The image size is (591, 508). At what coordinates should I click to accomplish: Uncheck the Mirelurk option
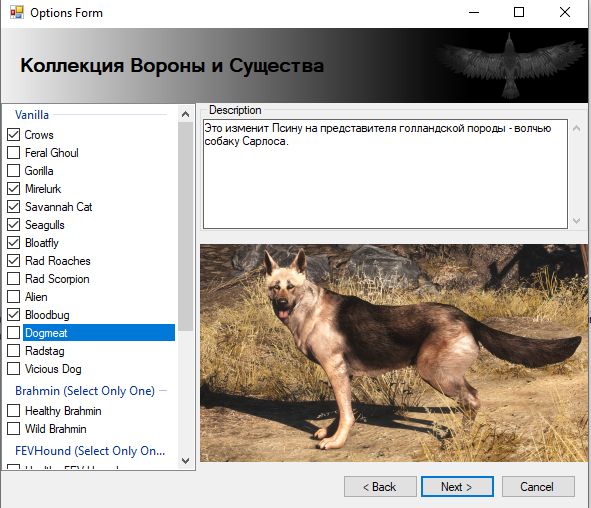coord(14,188)
